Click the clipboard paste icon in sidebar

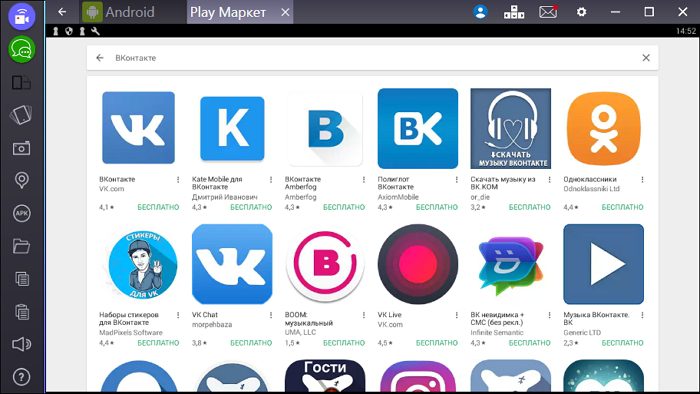click(x=21, y=311)
